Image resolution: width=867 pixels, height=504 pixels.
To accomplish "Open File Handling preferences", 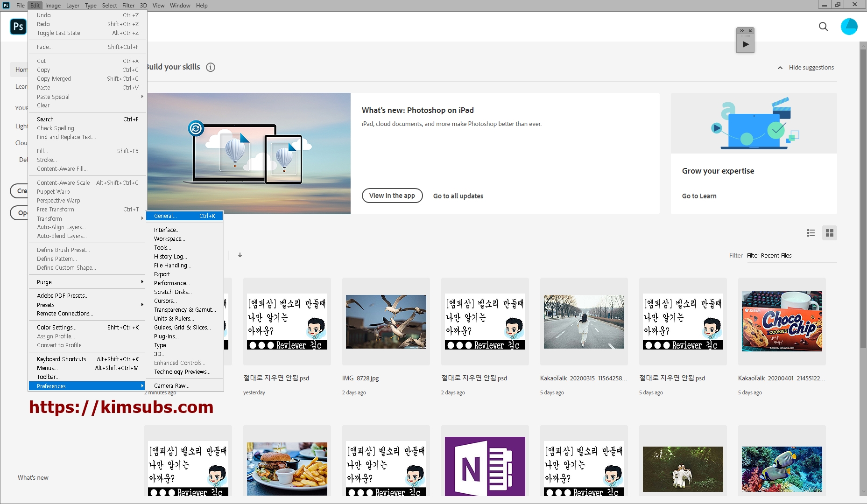I will pos(184,266).
